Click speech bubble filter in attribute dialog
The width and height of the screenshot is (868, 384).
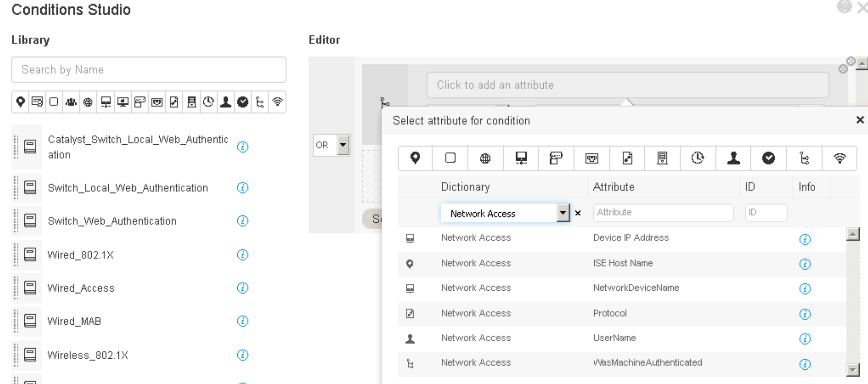point(556,158)
